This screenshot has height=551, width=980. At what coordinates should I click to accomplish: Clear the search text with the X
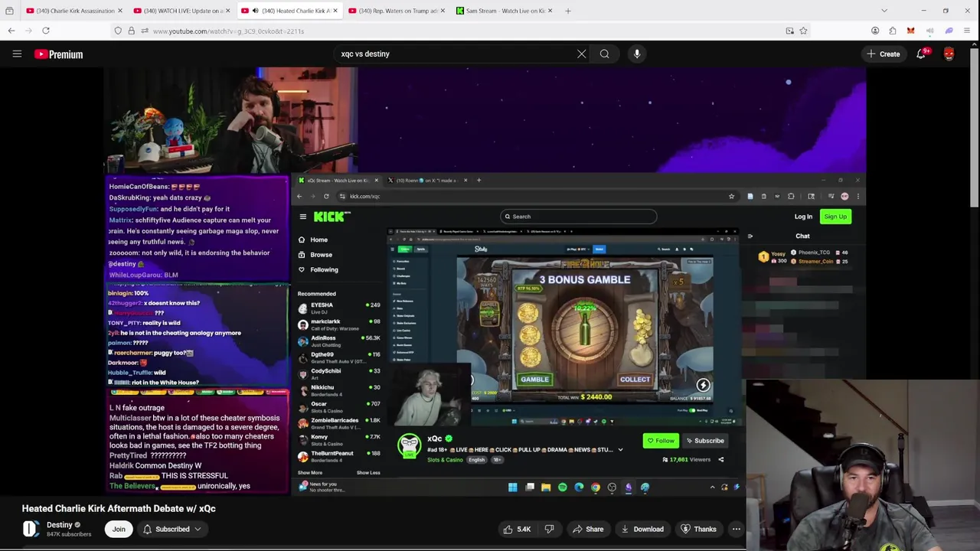coord(581,54)
